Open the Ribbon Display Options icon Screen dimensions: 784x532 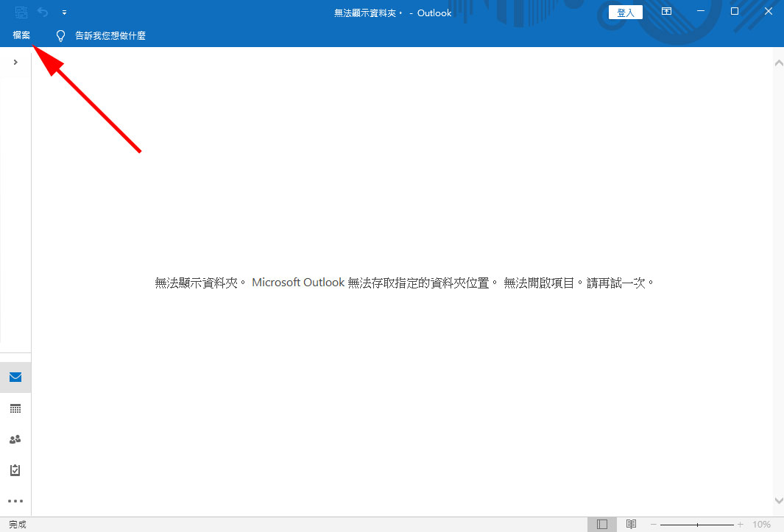point(666,11)
